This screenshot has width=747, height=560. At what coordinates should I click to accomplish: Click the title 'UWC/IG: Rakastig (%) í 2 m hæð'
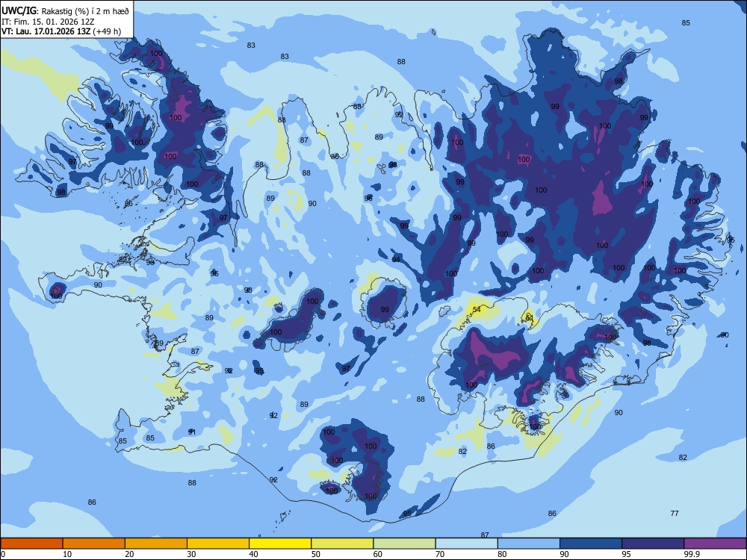tap(65, 10)
